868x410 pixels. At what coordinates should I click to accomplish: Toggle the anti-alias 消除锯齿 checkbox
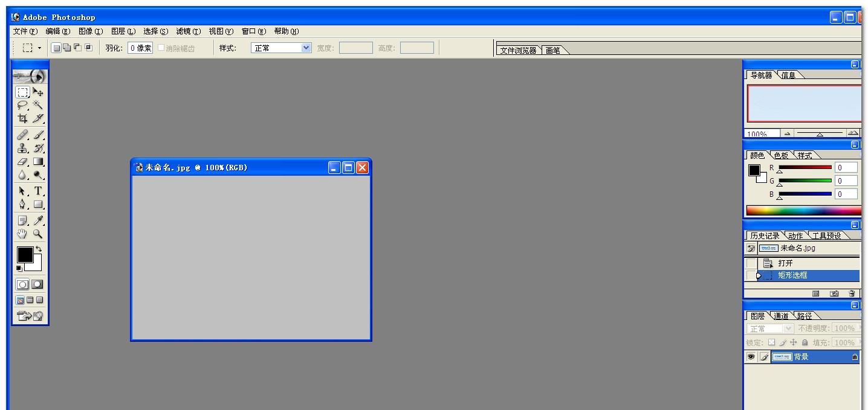coord(161,48)
